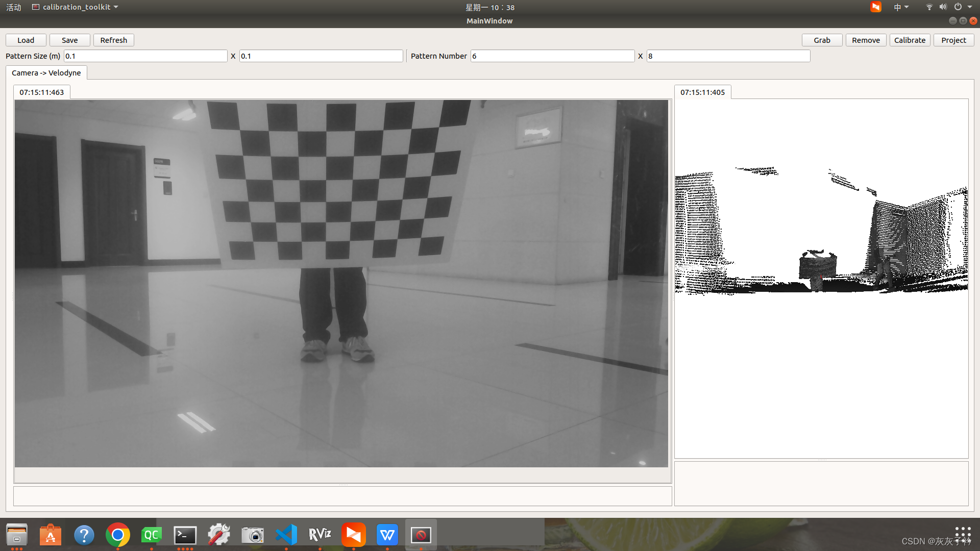Click the Velodyne point cloud view

821,279
